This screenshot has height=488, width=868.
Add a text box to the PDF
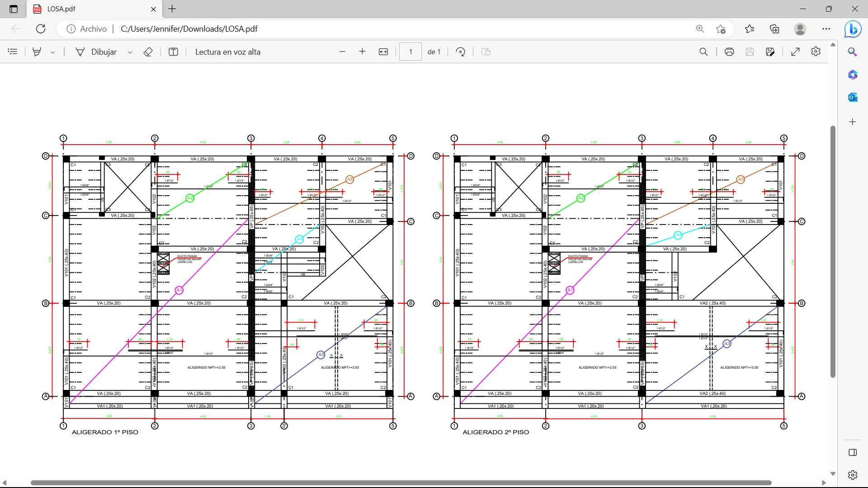pyautogui.click(x=173, y=52)
